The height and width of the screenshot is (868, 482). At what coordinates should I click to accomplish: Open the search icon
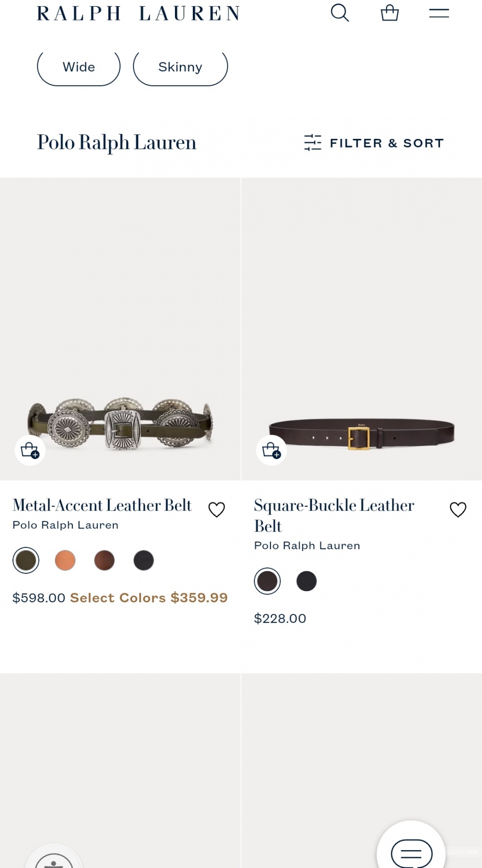341,13
